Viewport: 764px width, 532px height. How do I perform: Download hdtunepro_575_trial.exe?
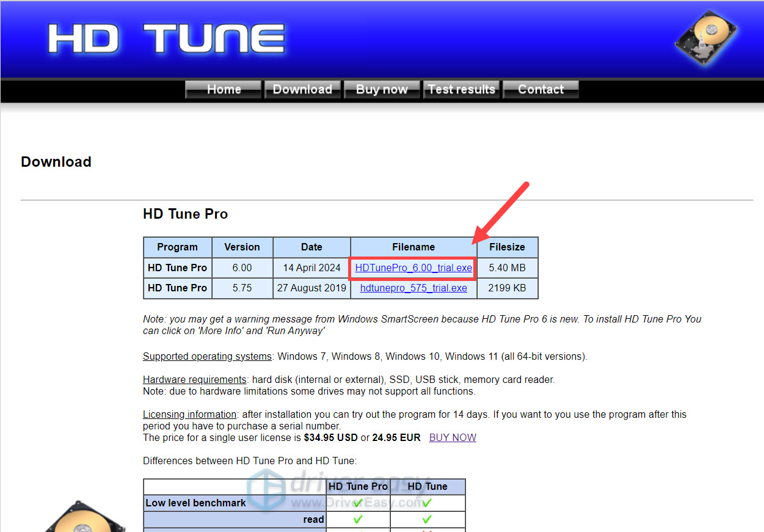click(x=413, y=288)
